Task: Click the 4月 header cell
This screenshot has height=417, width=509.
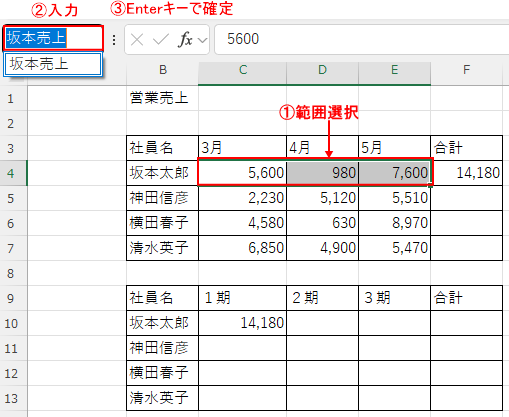Action: click(322, 148)
